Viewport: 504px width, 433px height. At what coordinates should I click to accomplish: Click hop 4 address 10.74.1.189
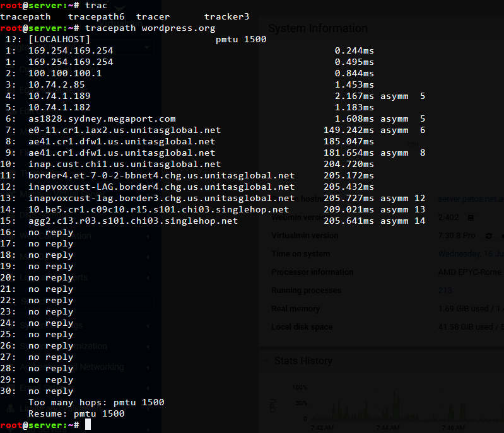click(59, 96)
